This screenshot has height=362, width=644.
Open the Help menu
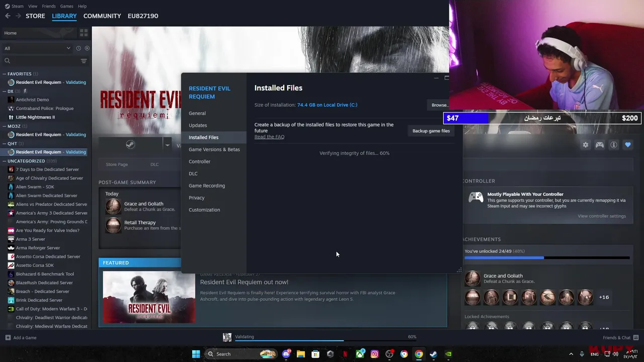(83, 6)
